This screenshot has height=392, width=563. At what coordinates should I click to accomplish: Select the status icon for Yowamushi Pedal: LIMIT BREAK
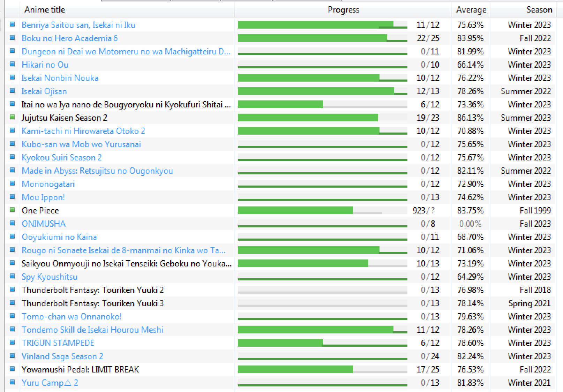click(12, 369)
